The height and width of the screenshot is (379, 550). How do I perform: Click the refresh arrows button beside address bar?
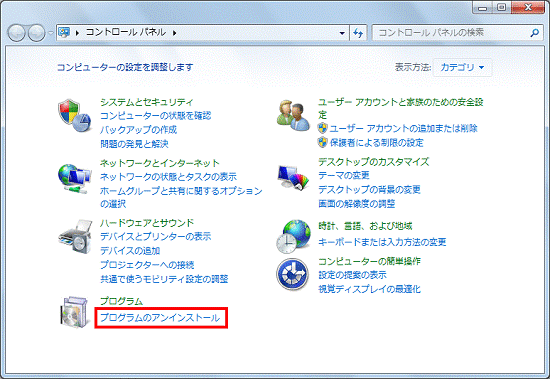pyautogui.click(x=358, y=33)
